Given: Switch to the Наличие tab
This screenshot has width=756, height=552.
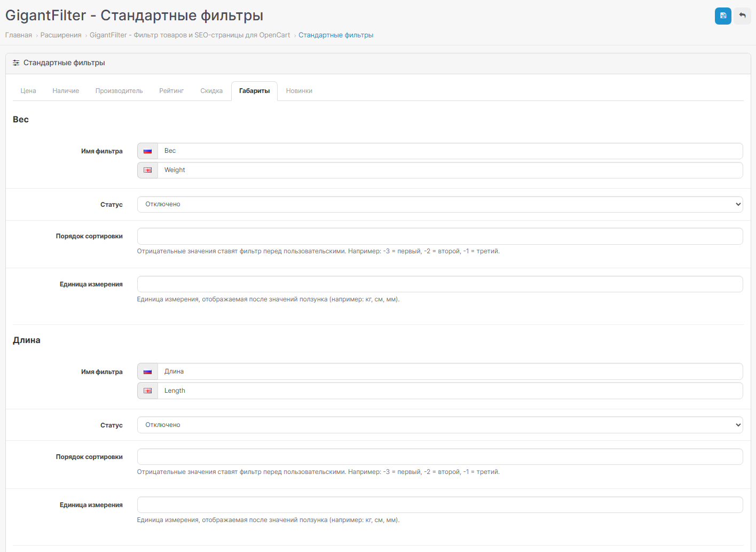Looking at the screenshot, I should click(66, 91).
